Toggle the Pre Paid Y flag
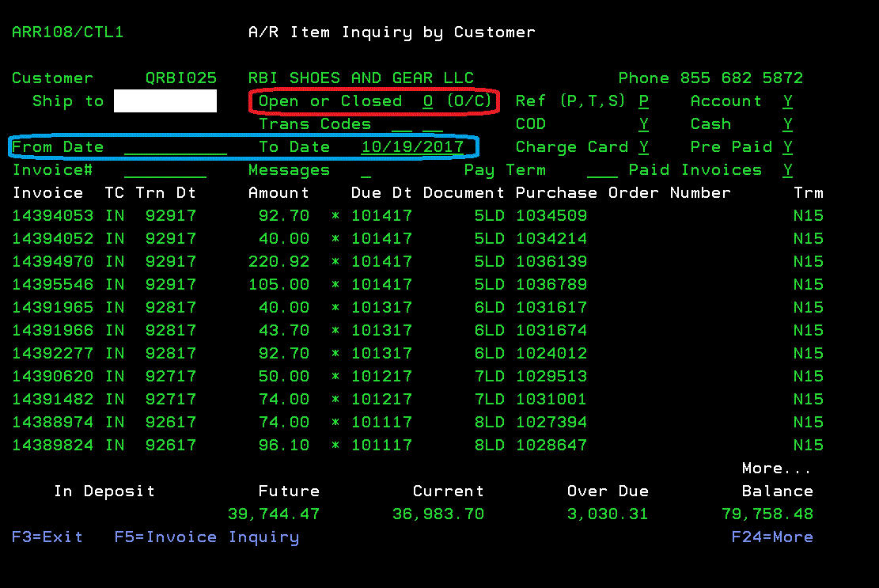 pos(788,147)
